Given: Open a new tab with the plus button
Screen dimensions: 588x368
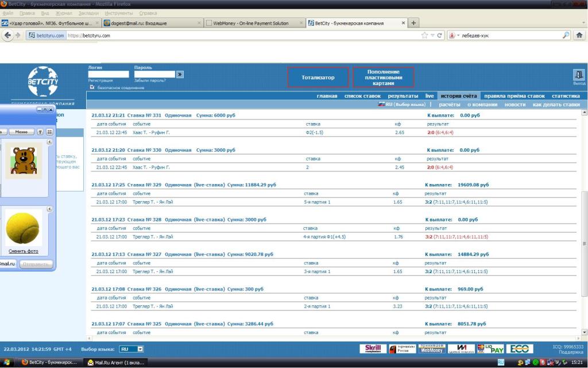Looking at the screenshot, I should coord(413,23).
